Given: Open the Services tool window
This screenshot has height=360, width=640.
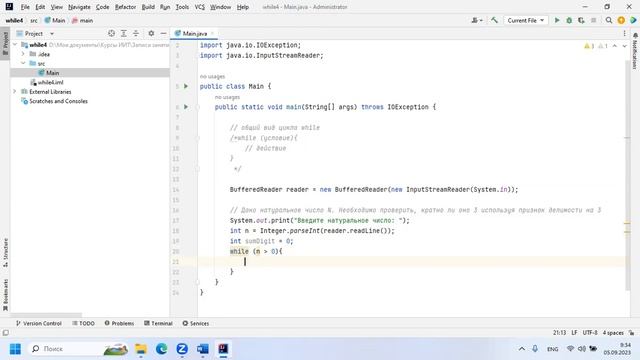Looking at the screenshot, I should tap(196, 323).
